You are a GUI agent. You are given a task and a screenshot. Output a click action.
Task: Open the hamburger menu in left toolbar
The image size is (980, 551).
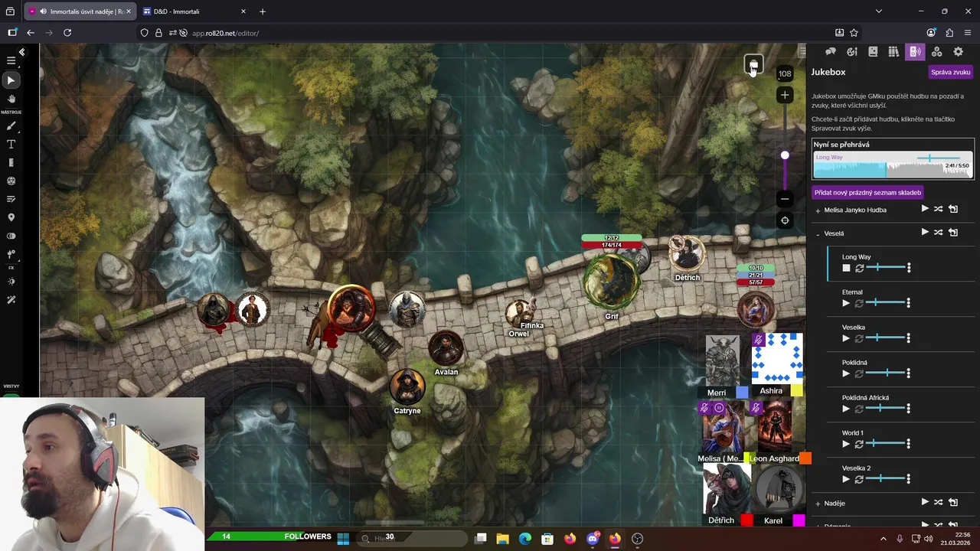(x=11, y=60)
